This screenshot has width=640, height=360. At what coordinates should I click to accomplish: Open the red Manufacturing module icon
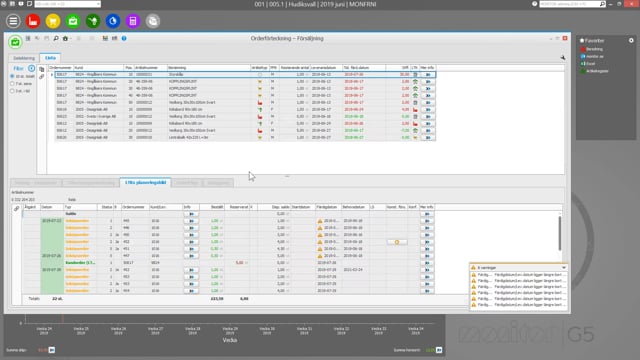point(33,21)
